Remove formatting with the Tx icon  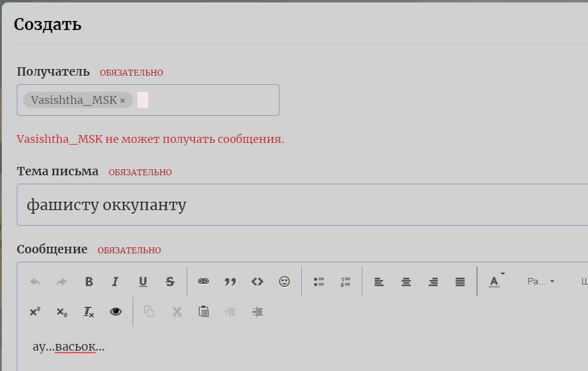tap(88, 312)
